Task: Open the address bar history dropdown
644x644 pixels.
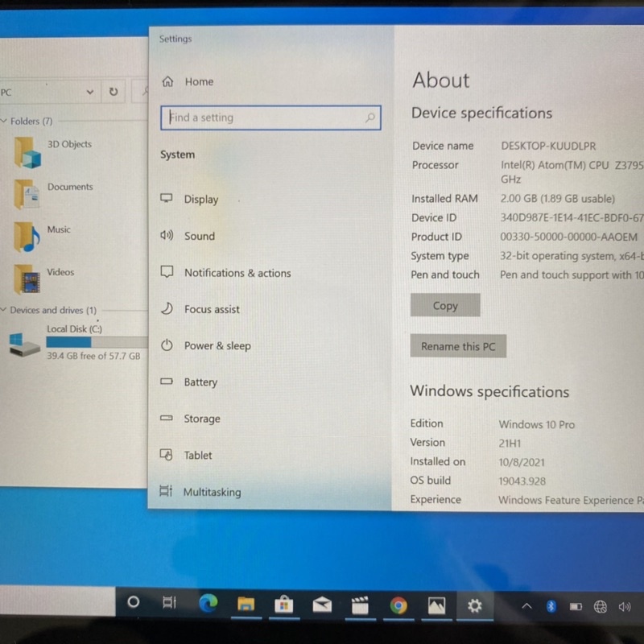Action: click(x=89, y=92)
